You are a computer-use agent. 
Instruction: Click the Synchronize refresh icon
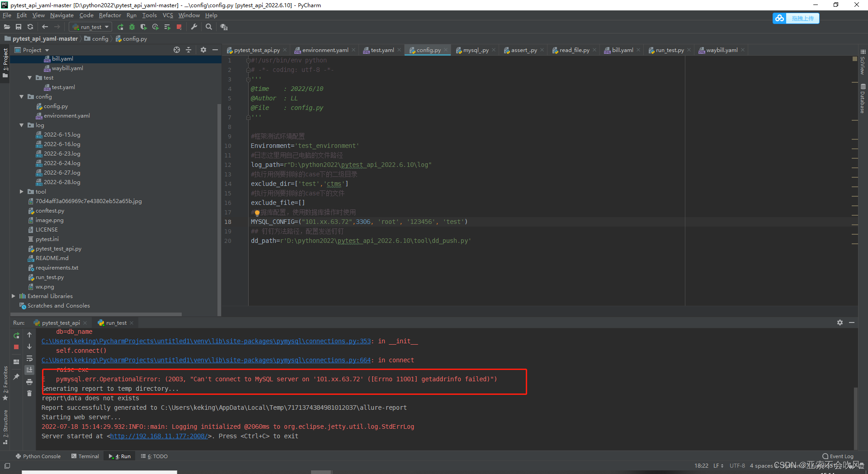click(30, 27)
